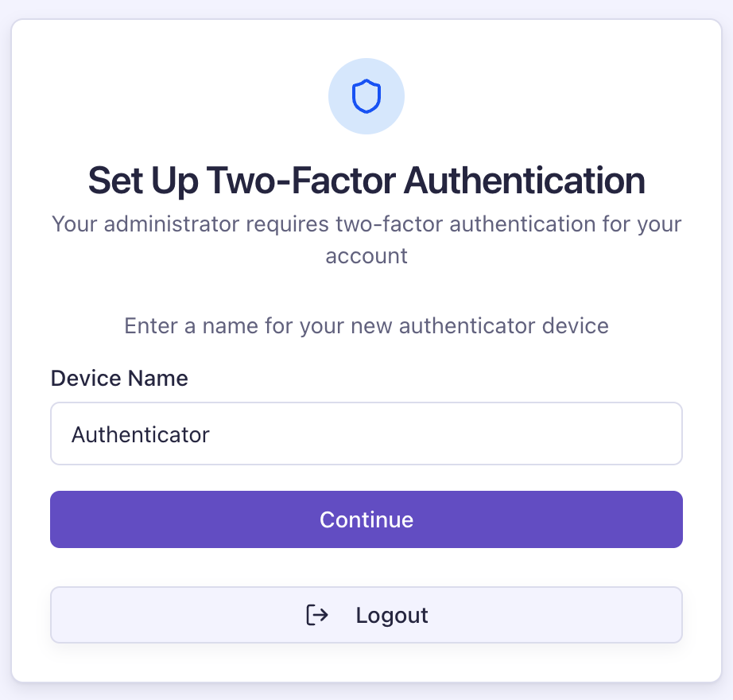The image size is (733, 700).
Task: Click the Device Name label
Action: [119, 378]
